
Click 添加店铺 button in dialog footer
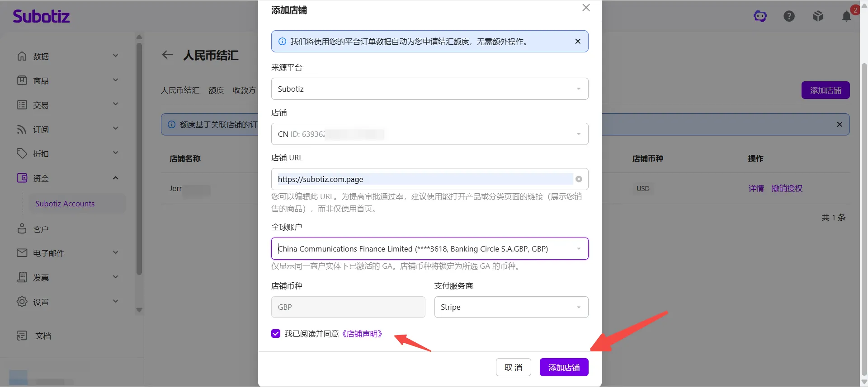564,368
